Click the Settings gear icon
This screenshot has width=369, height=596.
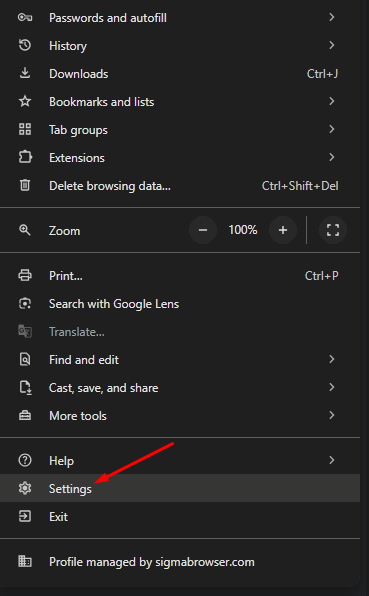pyautogui.click(x=25, y=488)
